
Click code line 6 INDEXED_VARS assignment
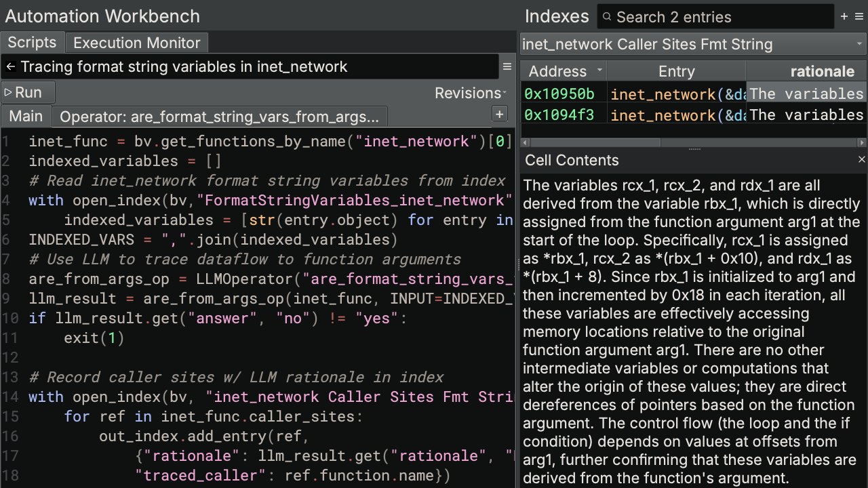point(212,239)
